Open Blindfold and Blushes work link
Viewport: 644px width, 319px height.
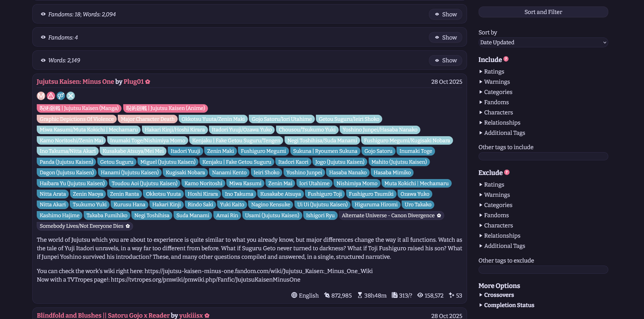pos(103,316)
